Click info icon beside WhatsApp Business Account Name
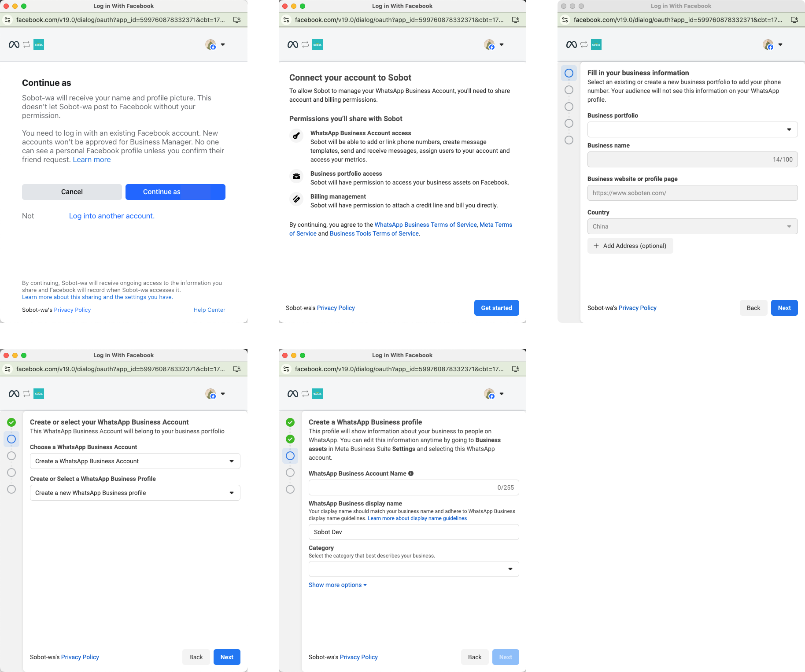 click(411, 473)
